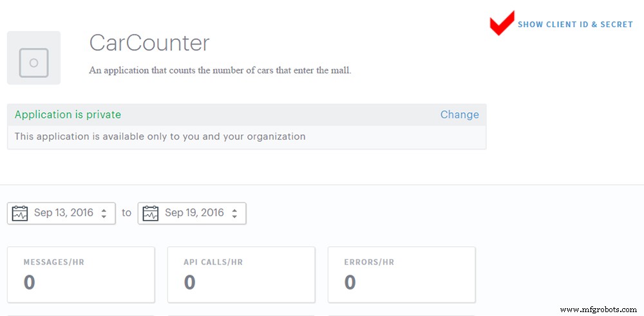Image resolution: width=644 pixels, height=316 pixels.
Task: Increase end date using the up arrow
Action: tap(234, 210)
